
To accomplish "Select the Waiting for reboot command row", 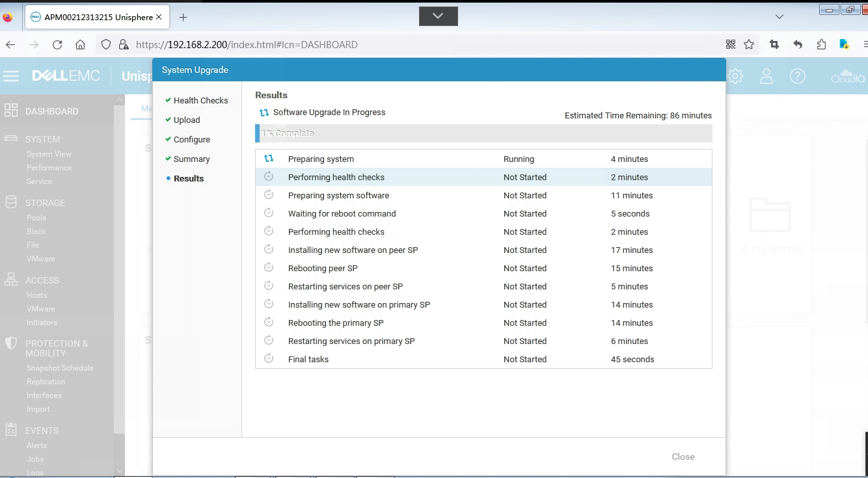I will click(x=483, y=213).
